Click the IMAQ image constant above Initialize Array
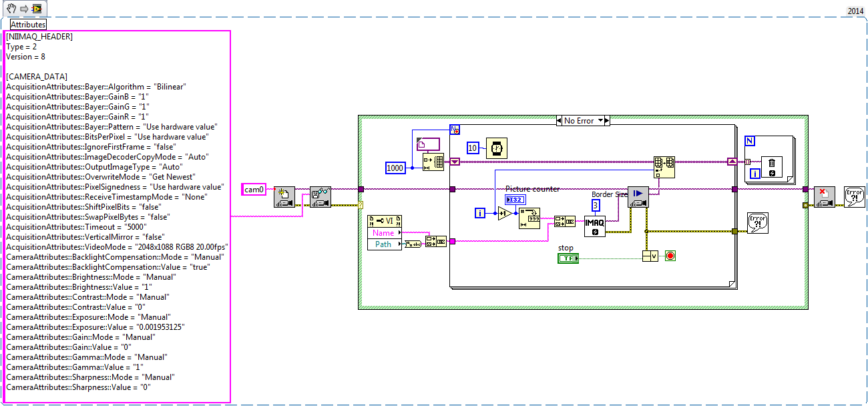 [427, 143]
